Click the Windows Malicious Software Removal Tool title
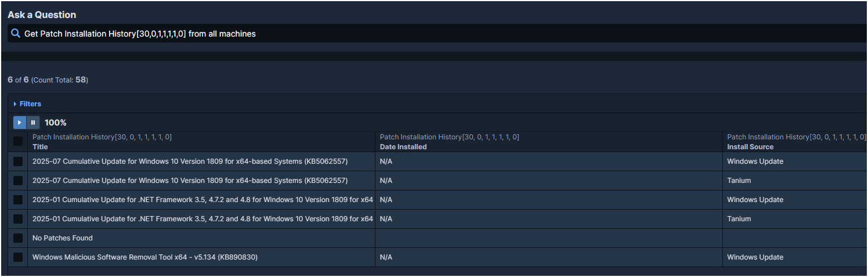The height and width of the screenshot is (277, 868). coord(144,257)
